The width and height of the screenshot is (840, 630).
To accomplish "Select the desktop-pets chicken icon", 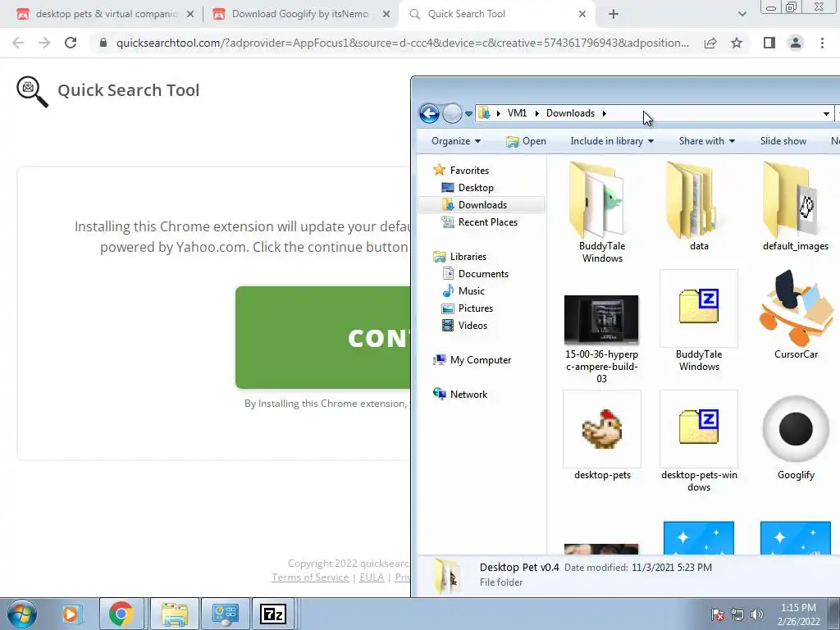I will click(x=601, y=428).
